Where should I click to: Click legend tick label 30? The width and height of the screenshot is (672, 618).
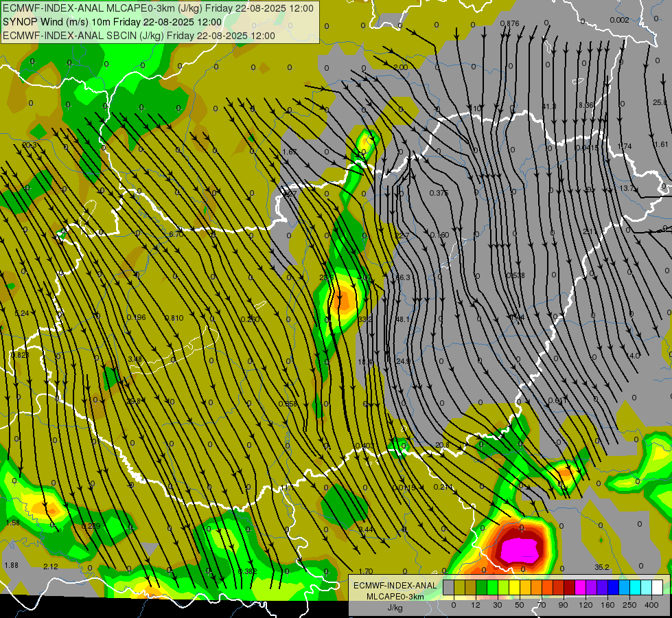tap(497, 605)
